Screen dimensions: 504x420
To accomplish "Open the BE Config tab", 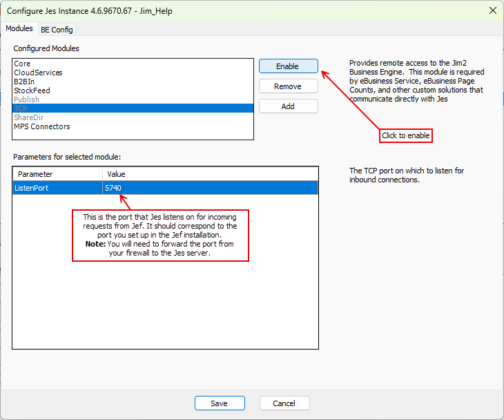I will (57, 30).
